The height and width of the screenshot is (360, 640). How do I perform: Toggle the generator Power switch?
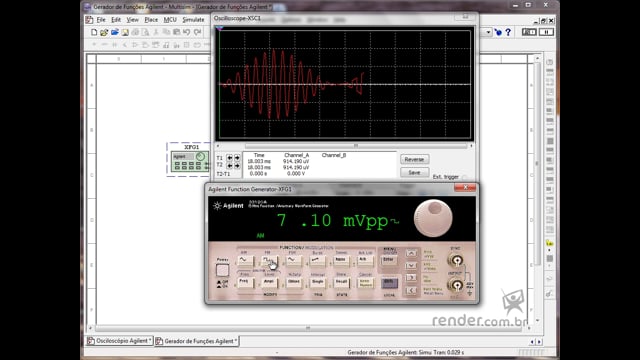click(222, 270)
